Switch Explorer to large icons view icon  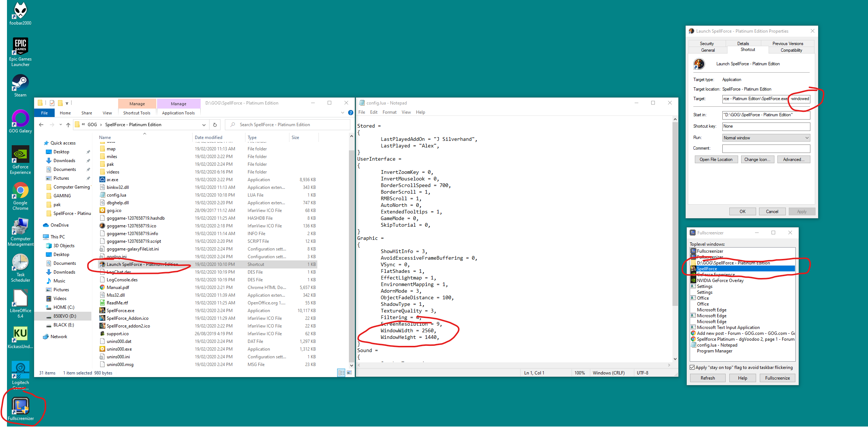(x=349, y=373)
